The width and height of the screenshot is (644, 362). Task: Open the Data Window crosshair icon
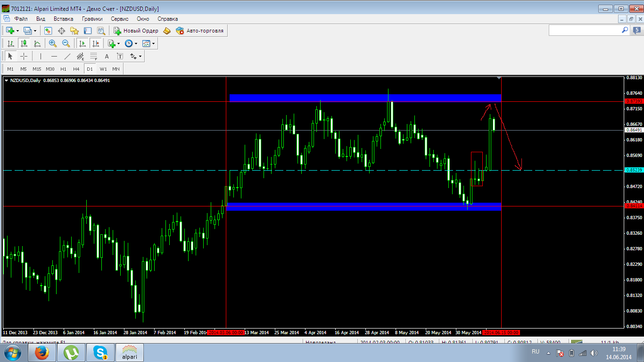tap(61, 31)
